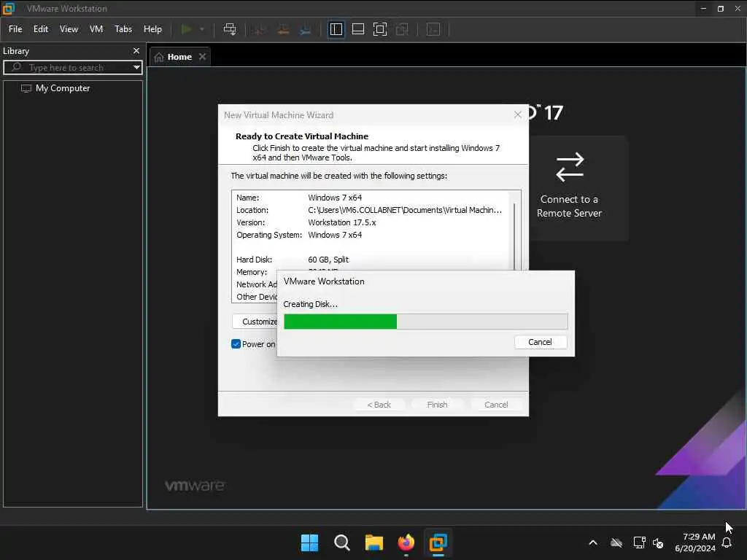
Task: Open File Explorer from the taskbar
Action: [x=374, y=542]
